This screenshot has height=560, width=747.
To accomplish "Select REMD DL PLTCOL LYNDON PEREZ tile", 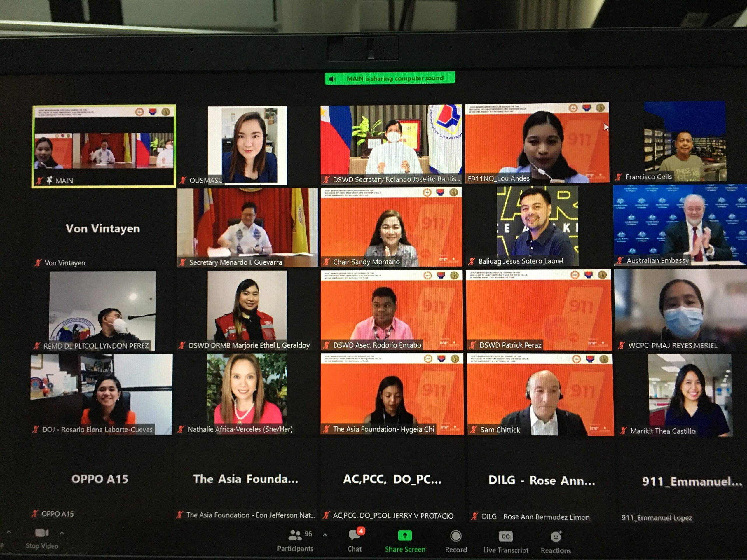I will [102, 311].
